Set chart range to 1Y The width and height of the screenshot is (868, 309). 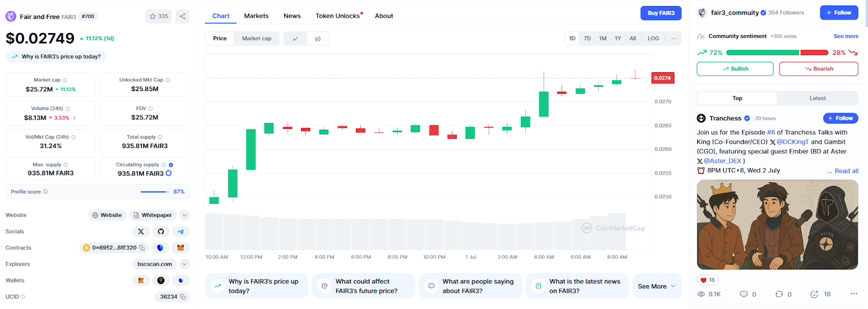click(618, 38)
